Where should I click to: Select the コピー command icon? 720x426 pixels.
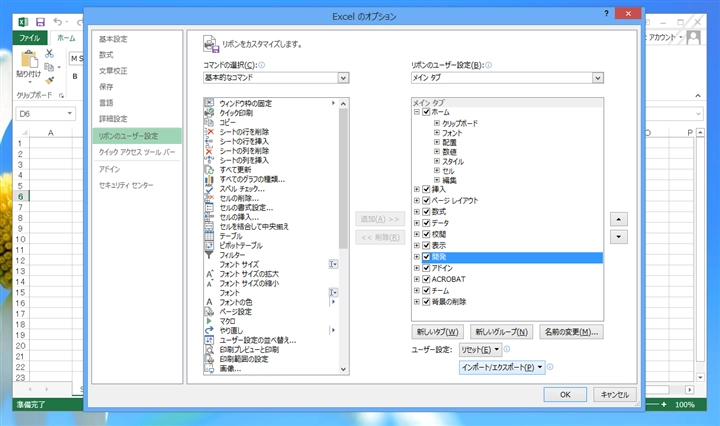(209, 122)
